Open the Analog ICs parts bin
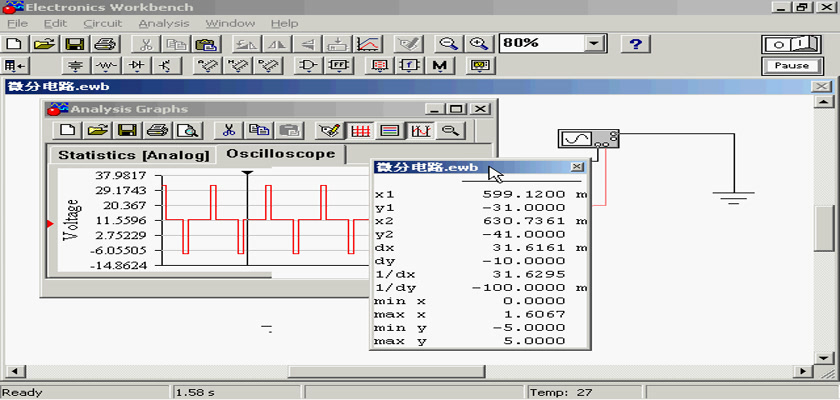This screenshot has height=400, width=840. tap(207, 65)
